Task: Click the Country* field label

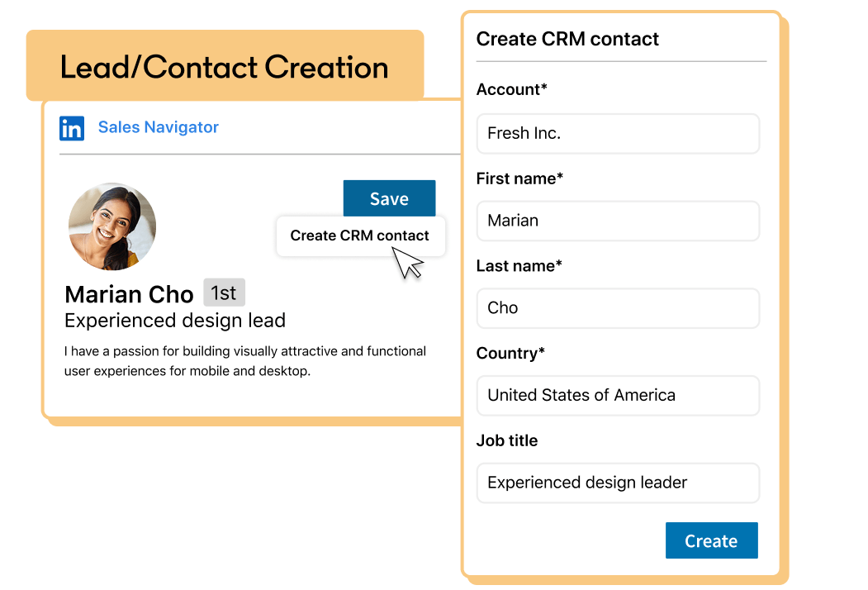Action: [x=510, y=353]
